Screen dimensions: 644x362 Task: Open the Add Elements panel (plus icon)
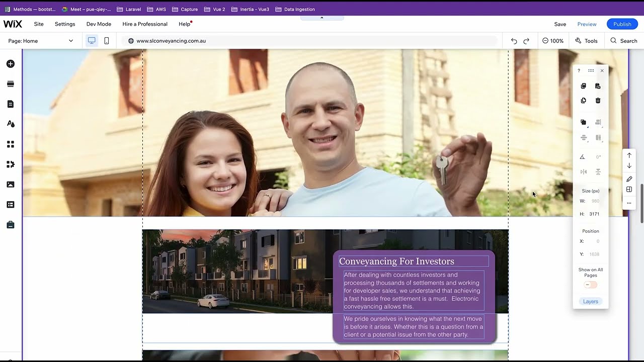click(11, 64)
